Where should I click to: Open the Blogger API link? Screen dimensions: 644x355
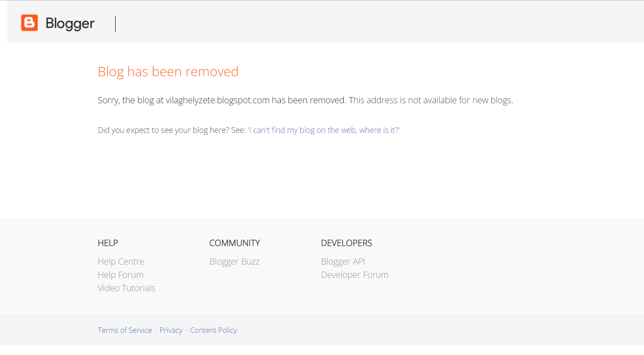pos(343,261)
